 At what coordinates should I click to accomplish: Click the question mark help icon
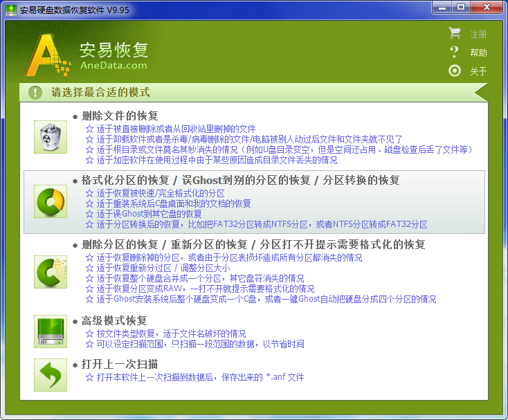455,52
